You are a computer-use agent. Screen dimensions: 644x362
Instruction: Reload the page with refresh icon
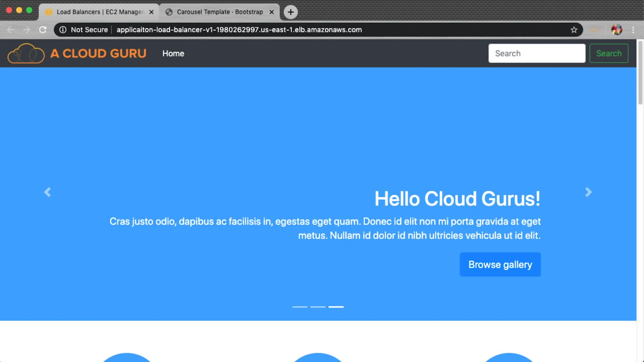click(43, 30)
